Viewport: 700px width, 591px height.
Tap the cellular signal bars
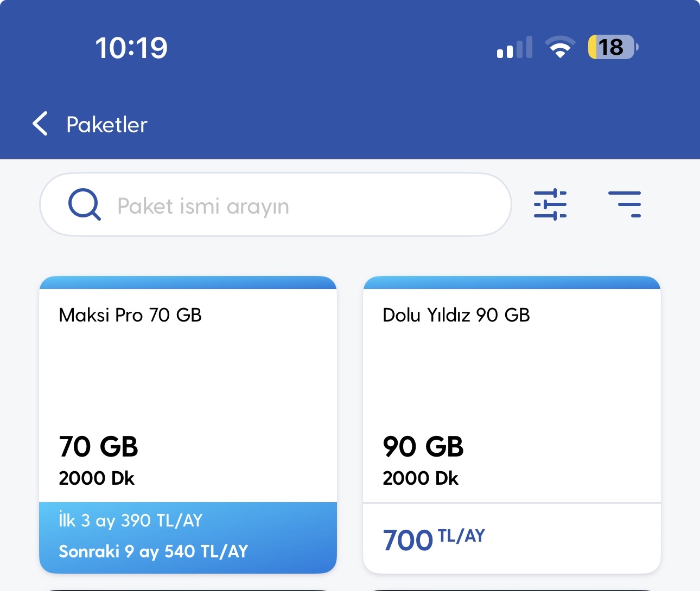pyautogui.click(x=514, y=48)
